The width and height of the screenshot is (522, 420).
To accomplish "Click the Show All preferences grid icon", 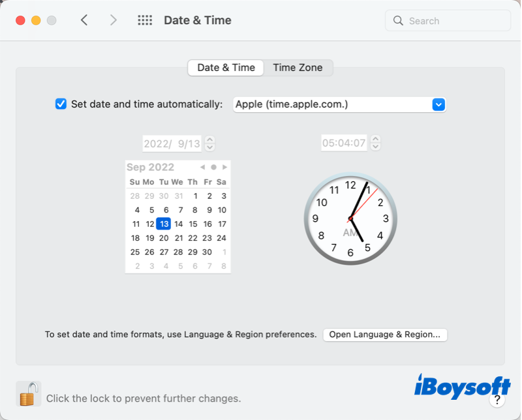I will click(145, 20).
